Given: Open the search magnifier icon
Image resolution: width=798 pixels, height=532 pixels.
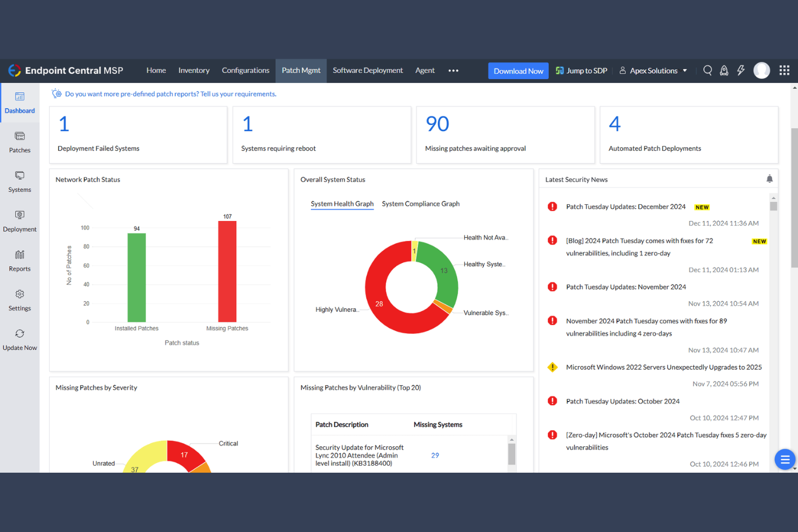Looking at the screenshot, I should (707, 71).
